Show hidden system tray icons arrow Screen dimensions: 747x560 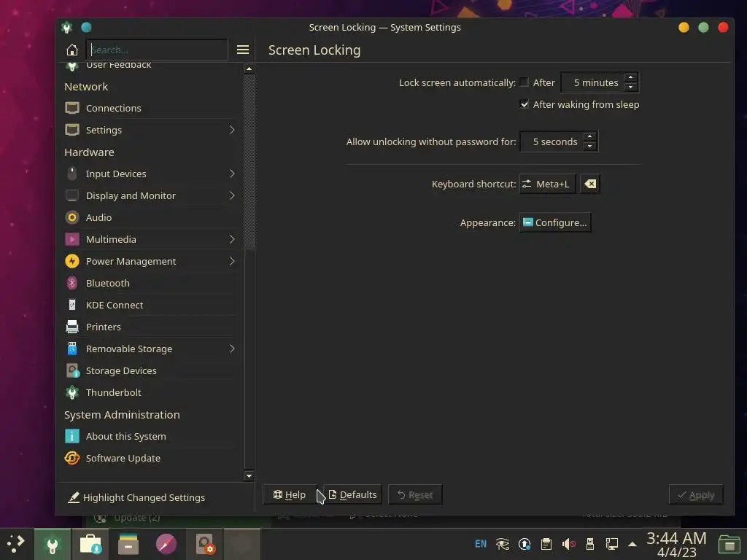[x=632, y=544]
